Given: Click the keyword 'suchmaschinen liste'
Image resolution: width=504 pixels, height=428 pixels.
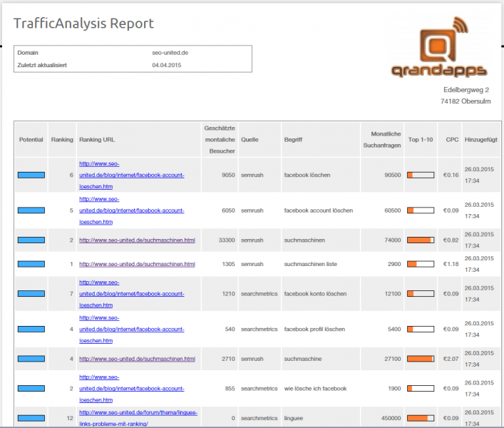Looking at the screenshot, I should (311, 264).
